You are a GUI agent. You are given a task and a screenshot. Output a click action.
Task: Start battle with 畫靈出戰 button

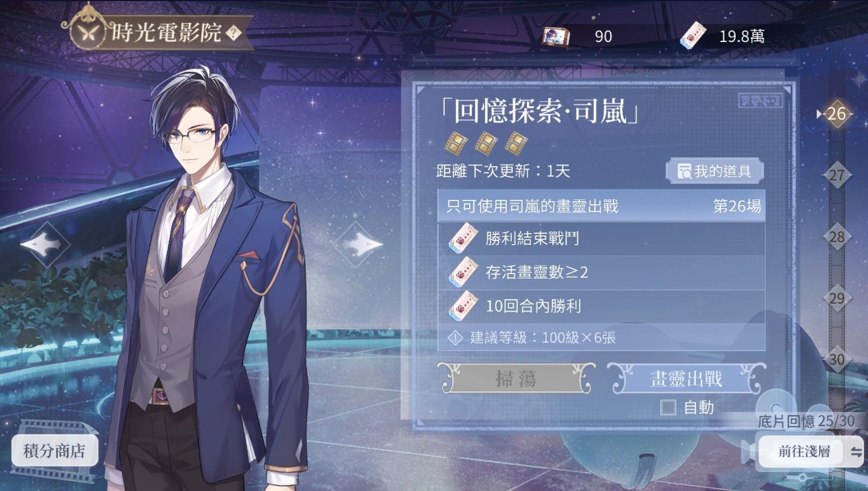point(686,378)
